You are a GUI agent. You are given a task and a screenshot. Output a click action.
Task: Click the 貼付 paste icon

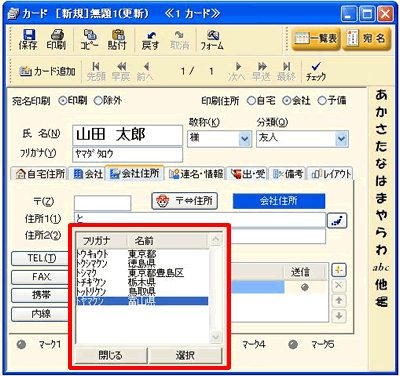(x=117, y=39)
